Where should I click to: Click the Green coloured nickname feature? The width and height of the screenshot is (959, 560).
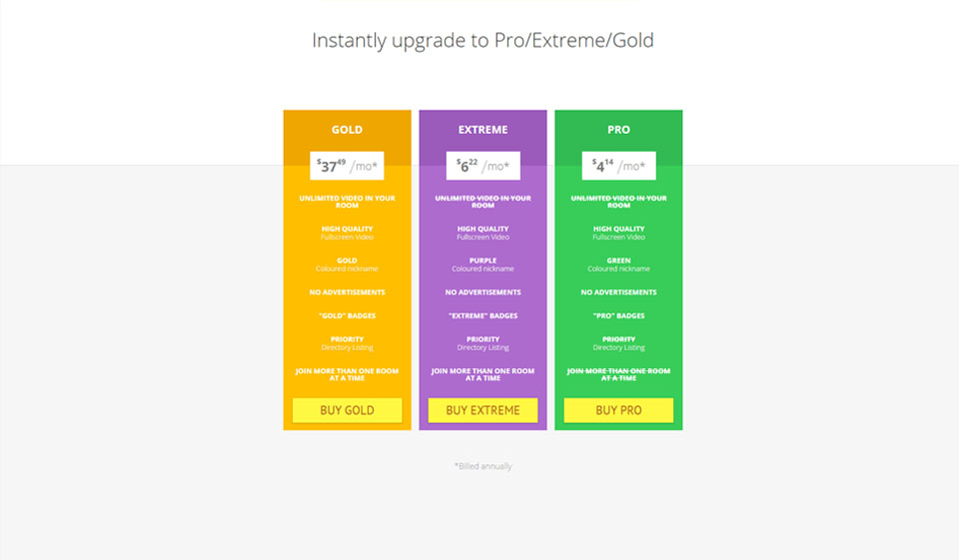coord(618,265)
